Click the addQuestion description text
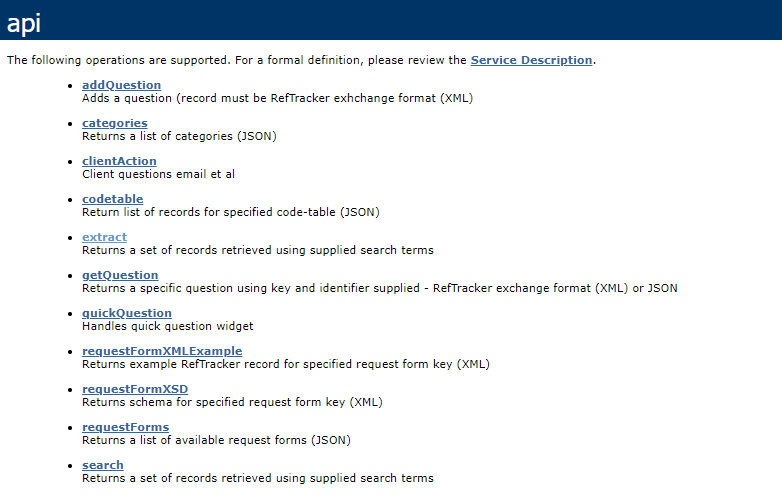Screen dimensions: 782x502 (x=277, y=98)
